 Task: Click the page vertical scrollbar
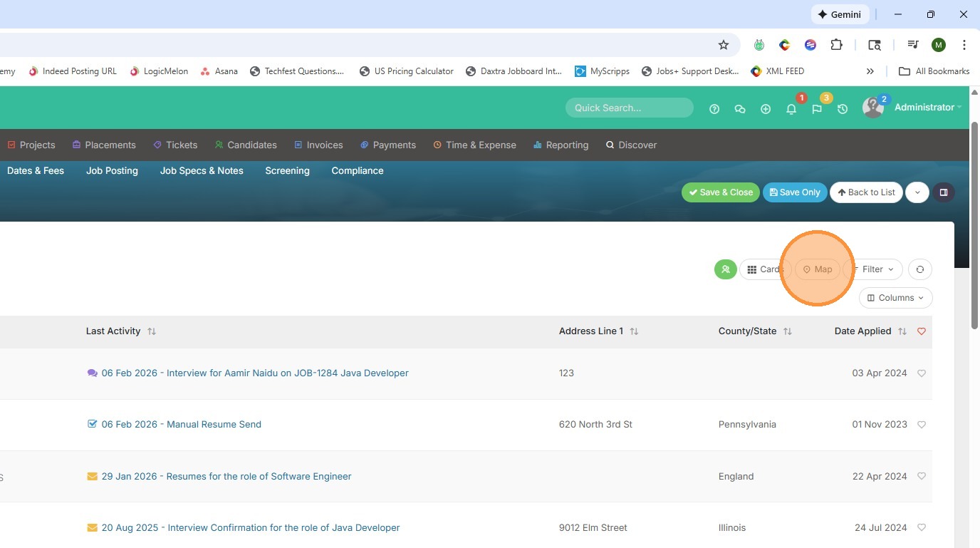pos(975,225)
